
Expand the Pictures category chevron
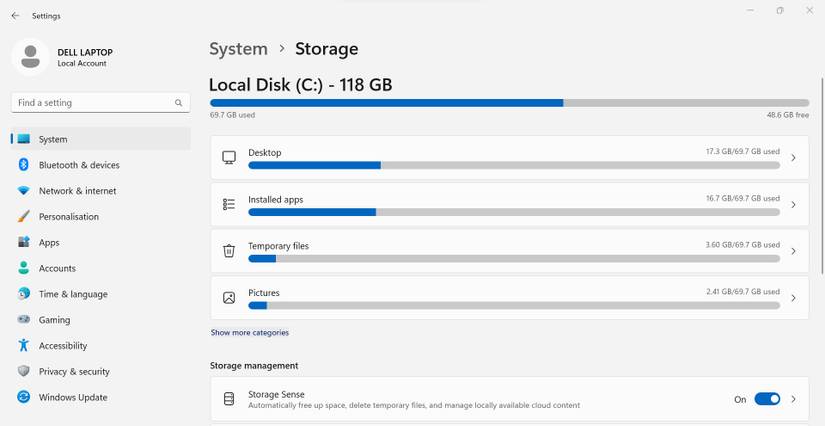pyautogui.click(x=793, y=298)
